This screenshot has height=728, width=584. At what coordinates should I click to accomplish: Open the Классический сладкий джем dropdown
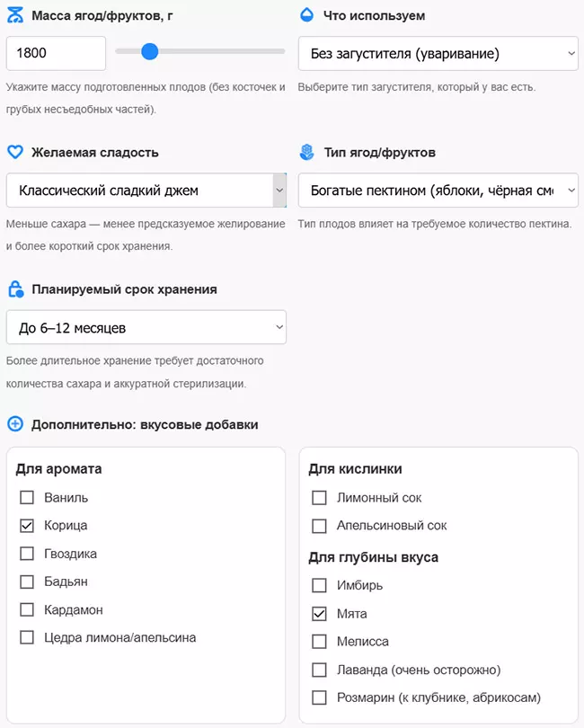pos(146,191)
